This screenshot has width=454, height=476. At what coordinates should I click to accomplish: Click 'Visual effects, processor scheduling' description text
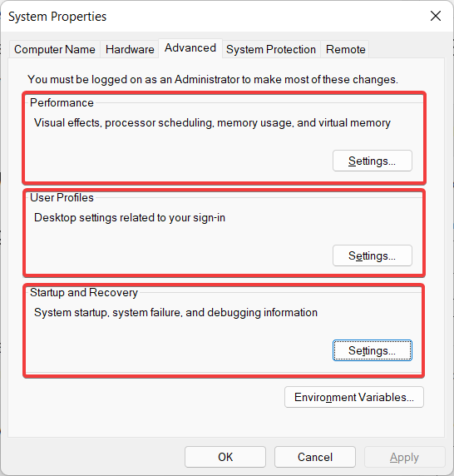(212, 123)
